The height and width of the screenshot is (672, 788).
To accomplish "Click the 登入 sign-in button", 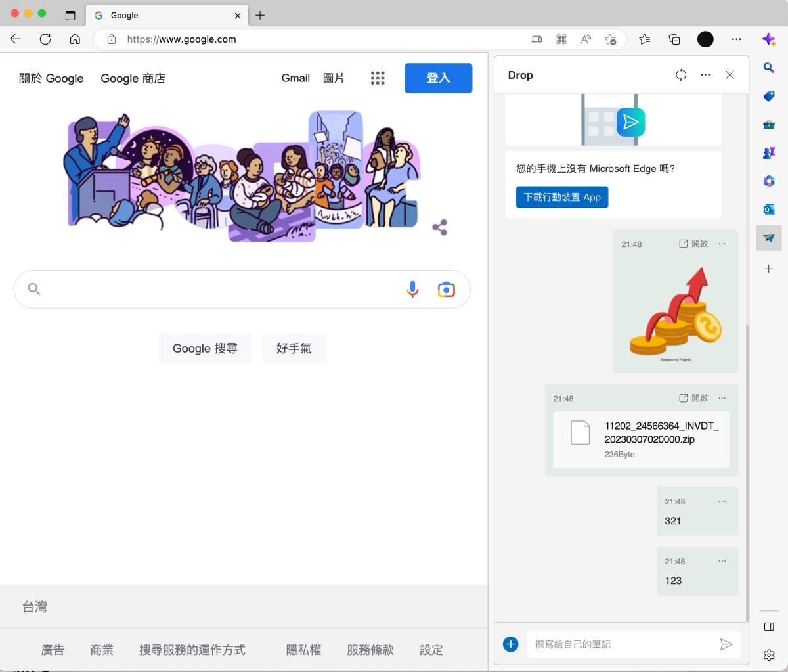I will (439, 78).
